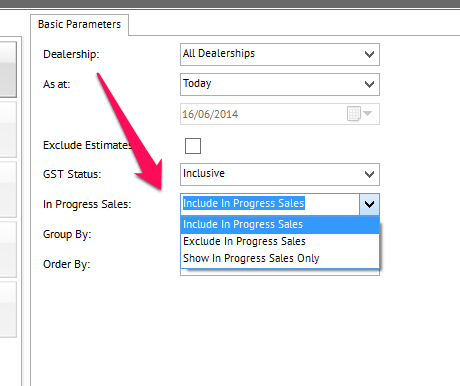Screen dimensions: 460x386
Task: Expand the Dealership dropdown arrow
Action: click(369, 54)
